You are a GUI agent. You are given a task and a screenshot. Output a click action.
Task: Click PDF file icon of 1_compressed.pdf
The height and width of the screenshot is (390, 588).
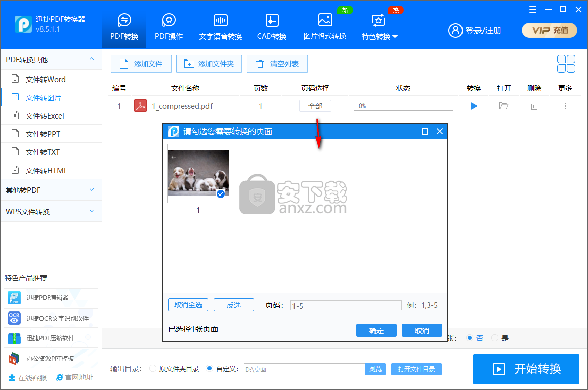click(140, 106)
